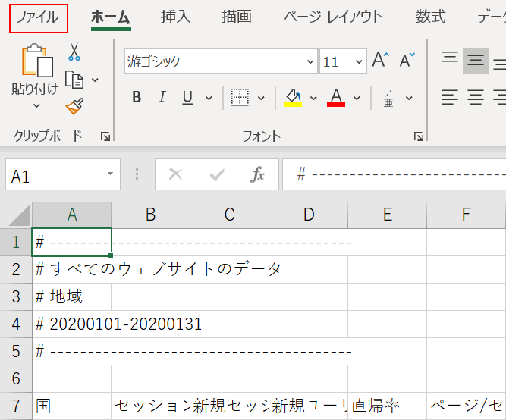Viewport: 506px width, 420px height.
Task: Select the Format Painter brush icon
Action: coord(74,106)
